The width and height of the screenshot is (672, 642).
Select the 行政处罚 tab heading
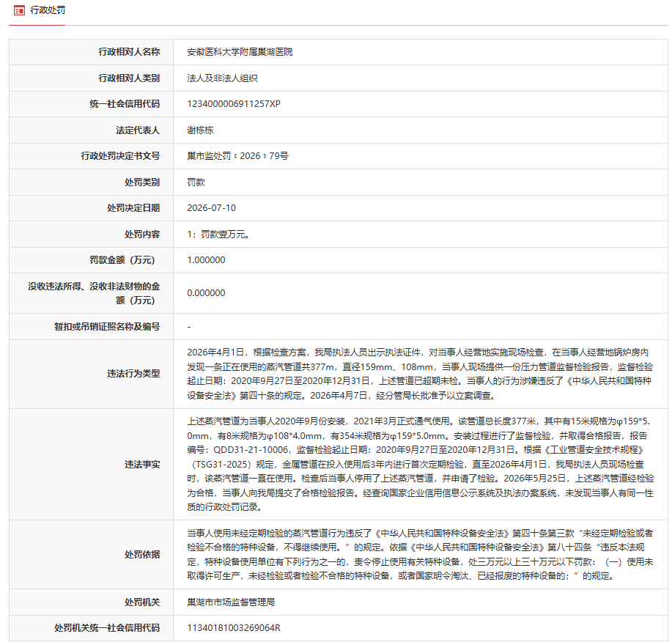pyautogui.click(x=48, y=10)
